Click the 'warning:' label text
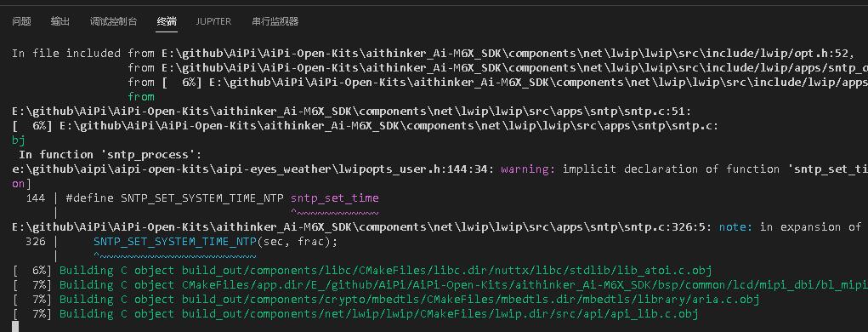This screenshot has height=332, width=868. click(528, 169)
